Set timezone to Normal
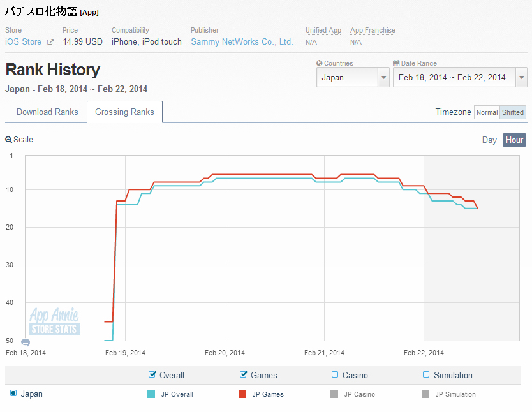The height and width of the screenshot is (412, 532). [487, 112]
